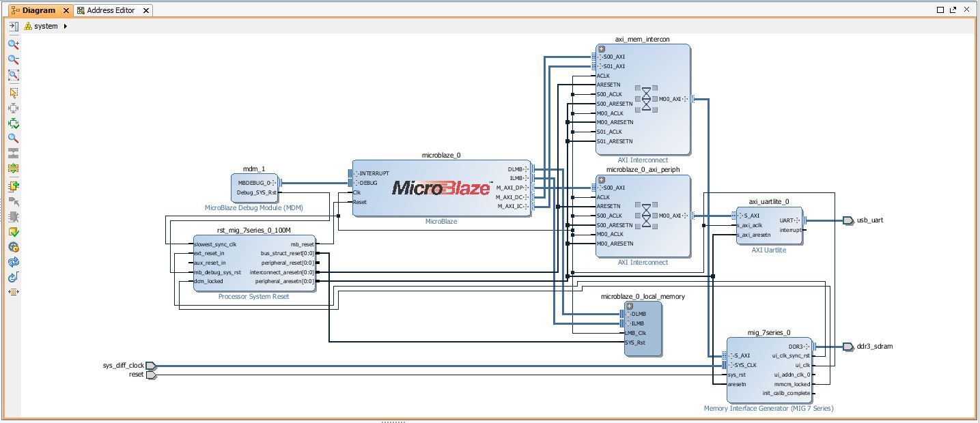Expand the microblaze_0_axi_periph block with plus
This screenshot has width=980, height=423.
[602, 180]
